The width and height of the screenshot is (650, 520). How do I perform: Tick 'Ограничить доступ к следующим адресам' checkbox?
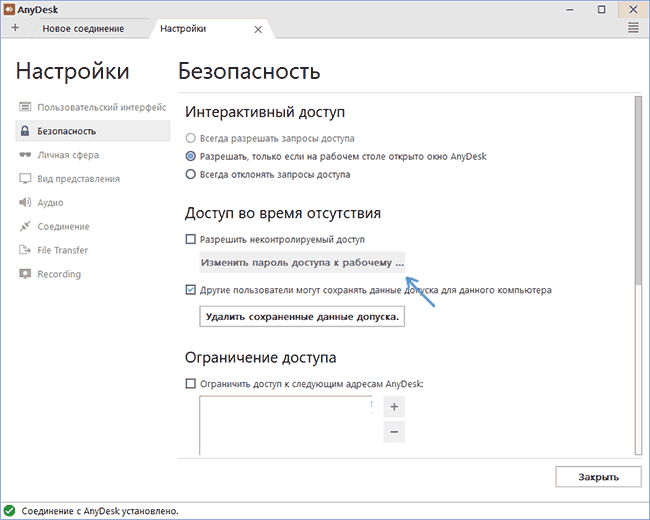(x=191, y=383)
